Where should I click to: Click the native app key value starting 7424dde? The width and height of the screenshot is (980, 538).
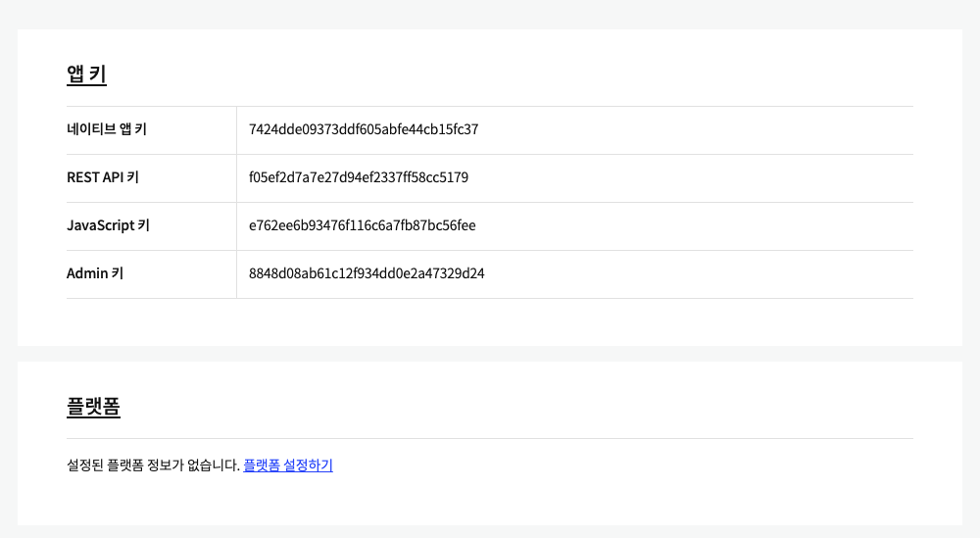364,129
